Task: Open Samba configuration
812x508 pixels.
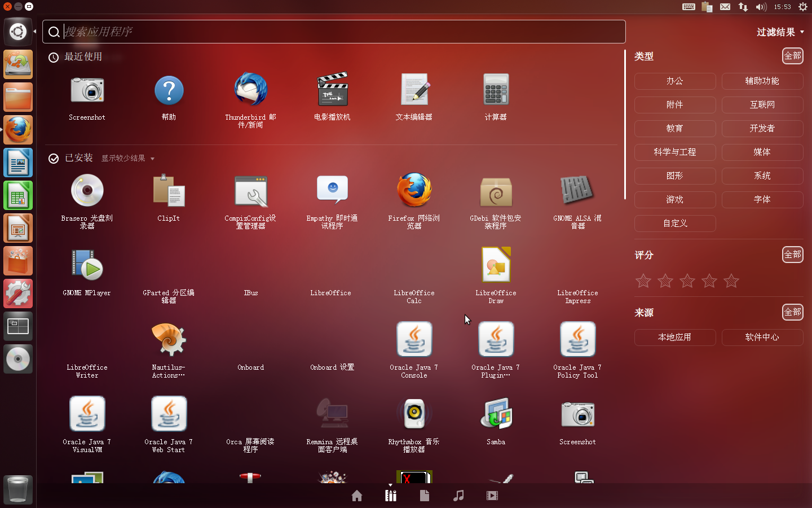Action: 496,421
